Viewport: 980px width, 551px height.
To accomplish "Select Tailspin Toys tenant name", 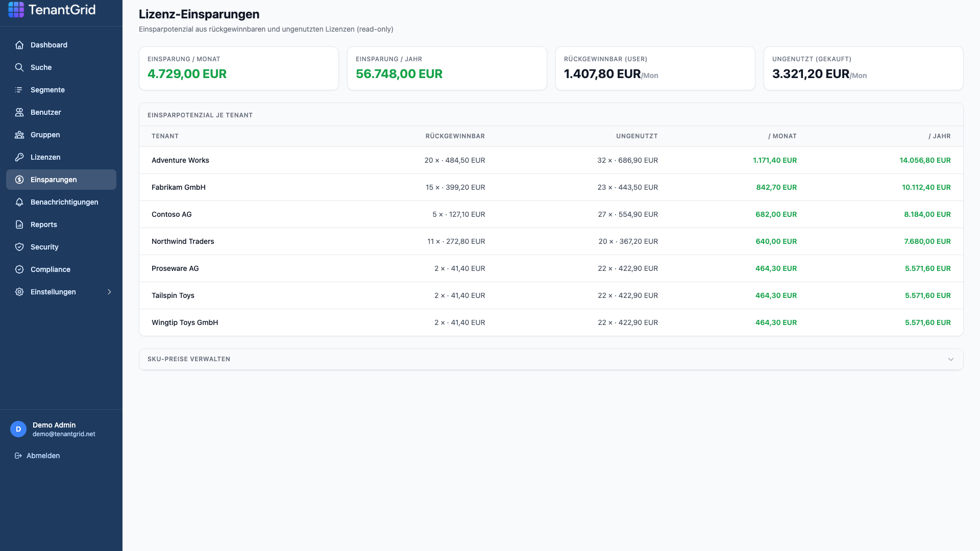I will (x=173, y=295).
